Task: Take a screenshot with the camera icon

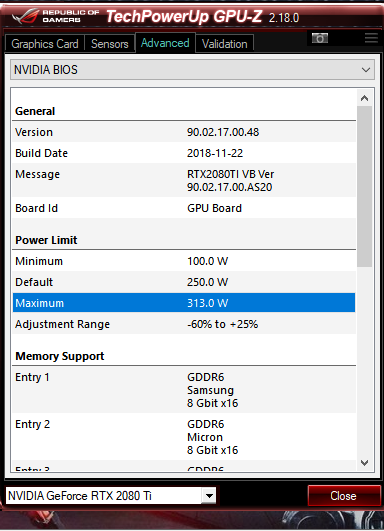Action: (x=320, y=38)
